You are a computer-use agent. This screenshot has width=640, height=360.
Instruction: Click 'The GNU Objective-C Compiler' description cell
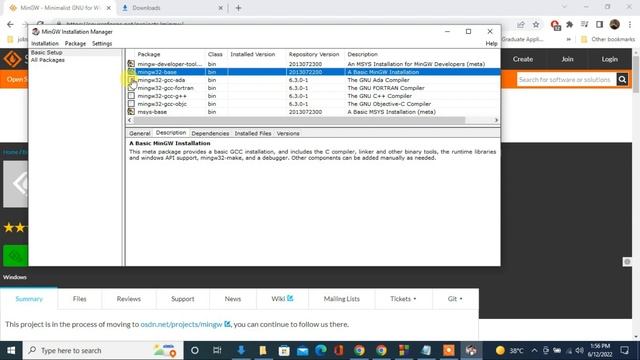pyautogui.click(x=389, y=104)
